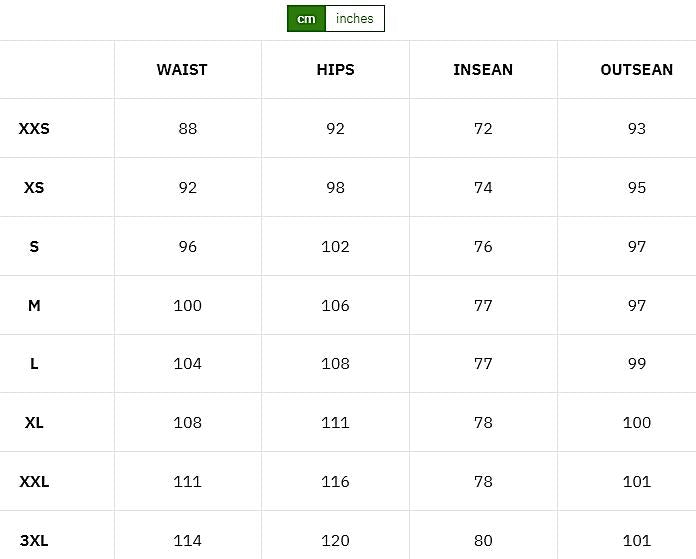This screenshot has height=559, width=696.
Task: Click the OUTSEAN column header
Action: click(x=636, y=70)
